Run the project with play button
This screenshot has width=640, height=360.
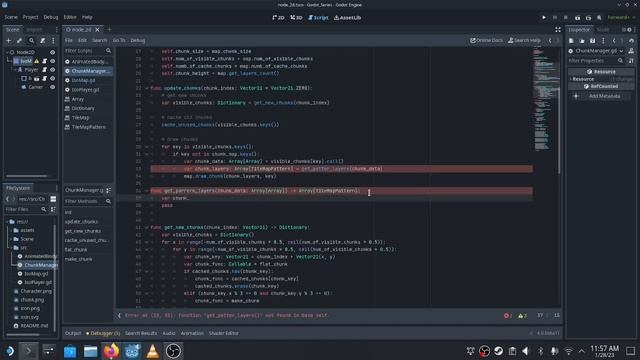pyautogui.click(x=544, y=18)
